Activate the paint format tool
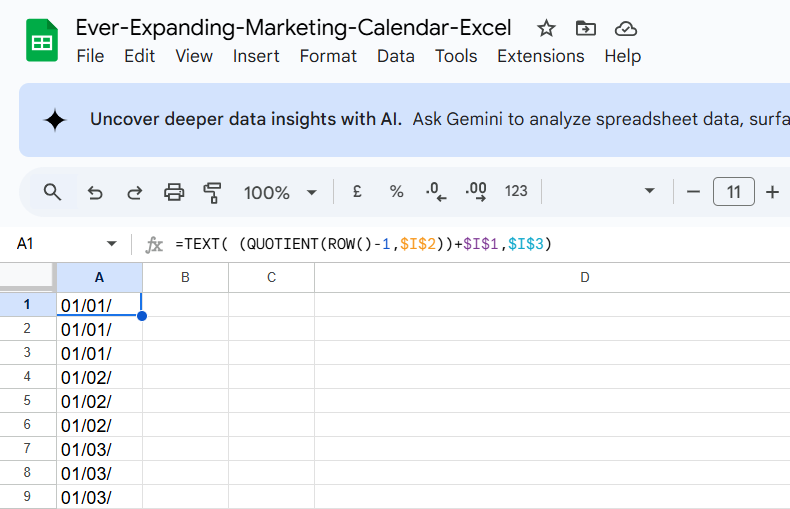 click(x=212, y=192)
